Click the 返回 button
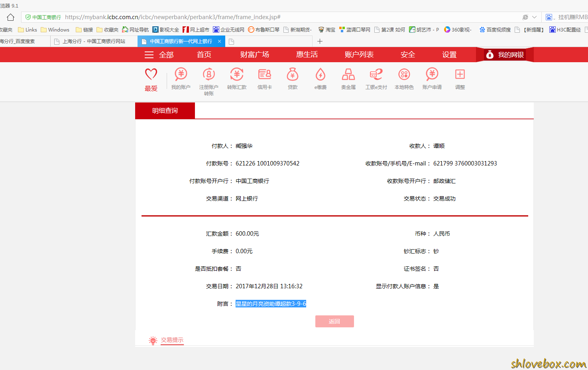This screenshot has height=370, width=588. click(x=334, y=321)
